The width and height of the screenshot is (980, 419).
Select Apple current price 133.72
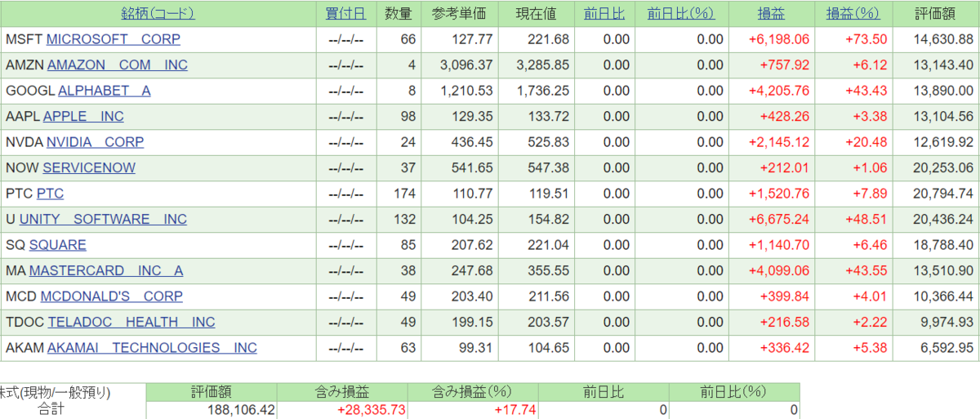[551, 117]
